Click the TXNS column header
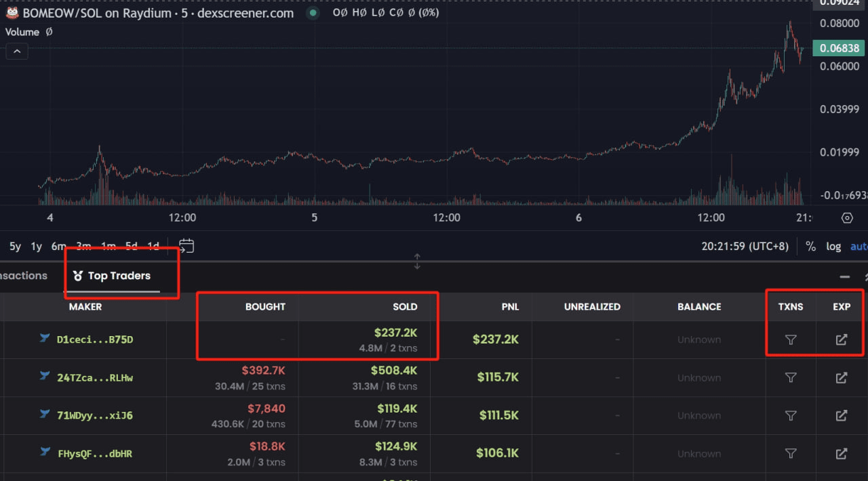This screenshot has height=481, width=868. point(791,307)
